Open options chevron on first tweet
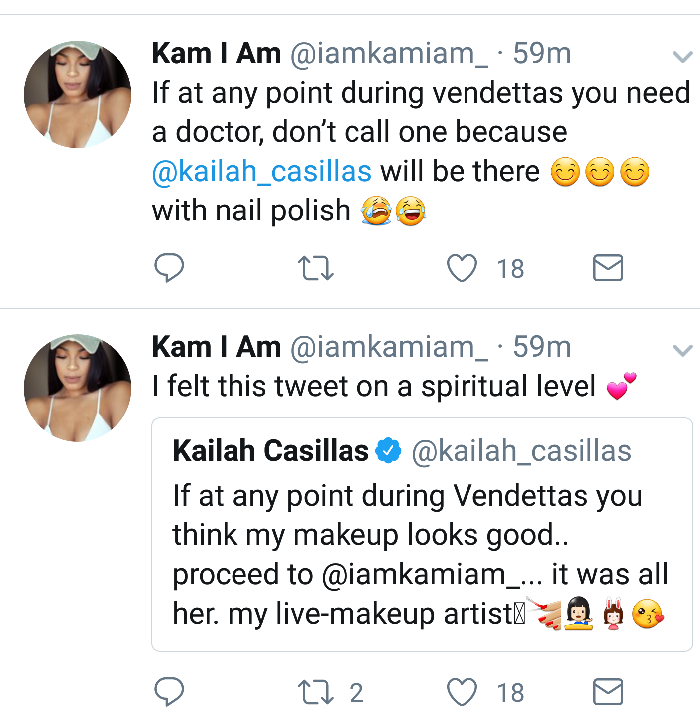Screen dimensions: 700x728 coord(682,57)
